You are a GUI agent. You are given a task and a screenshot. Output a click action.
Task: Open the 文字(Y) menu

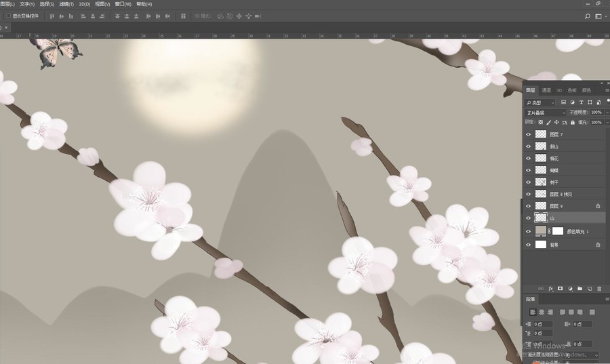pyautogui.click(x=27, y=4)
